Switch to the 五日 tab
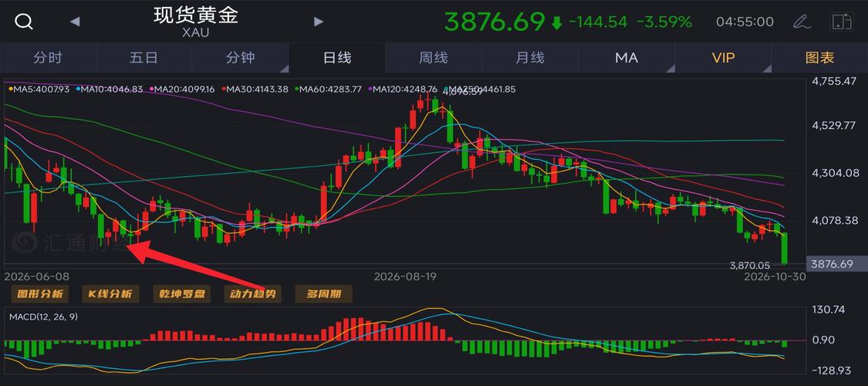The image size is (868, 386). tap(144, 58)
